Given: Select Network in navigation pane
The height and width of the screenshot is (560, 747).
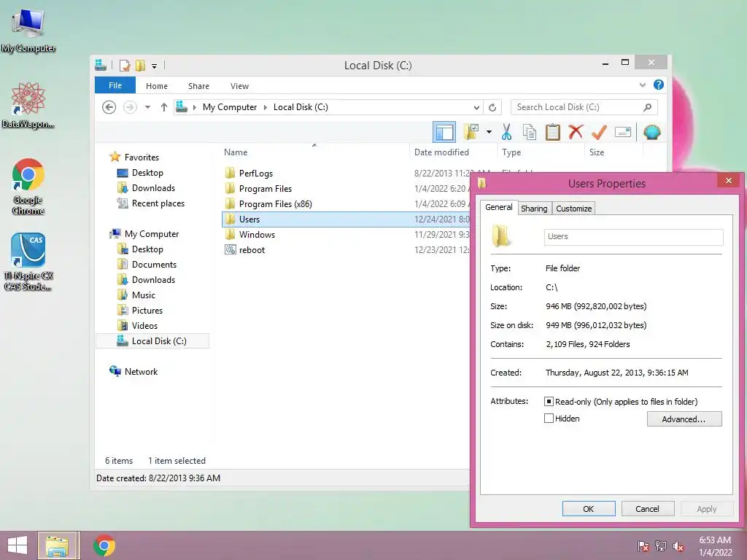Looking at the screenshot, I should point(141,371).
